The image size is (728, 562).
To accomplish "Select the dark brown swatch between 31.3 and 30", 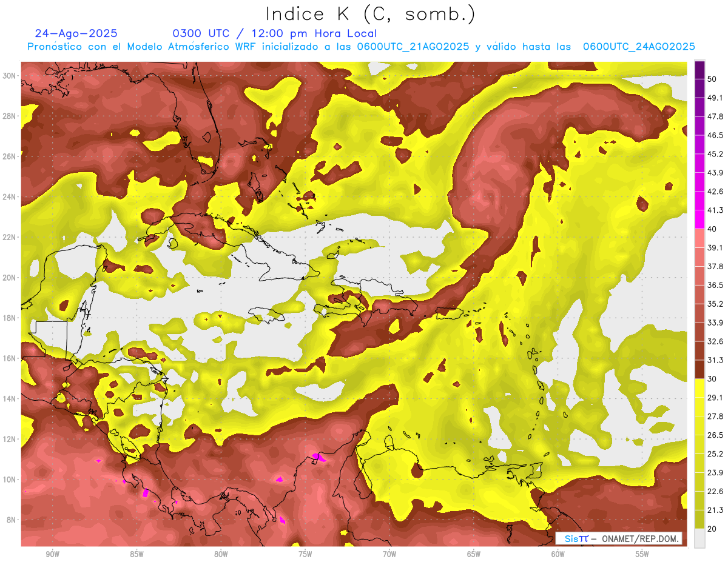I will [x=699, y=369].
